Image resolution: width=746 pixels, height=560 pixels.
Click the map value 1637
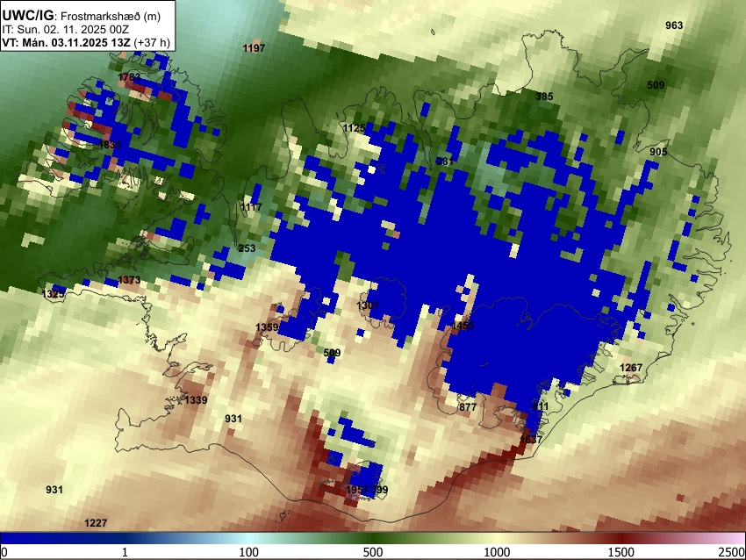coord(530,440)
